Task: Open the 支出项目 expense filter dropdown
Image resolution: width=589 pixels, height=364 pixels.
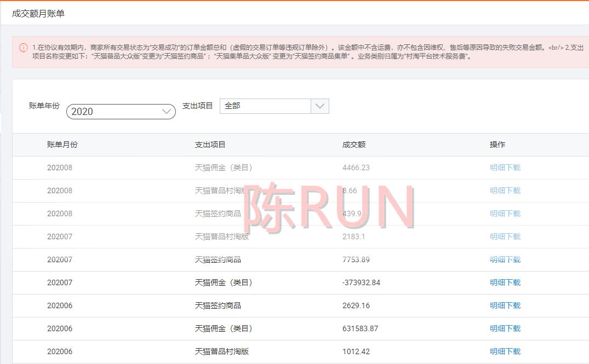Action: point(274,106)
